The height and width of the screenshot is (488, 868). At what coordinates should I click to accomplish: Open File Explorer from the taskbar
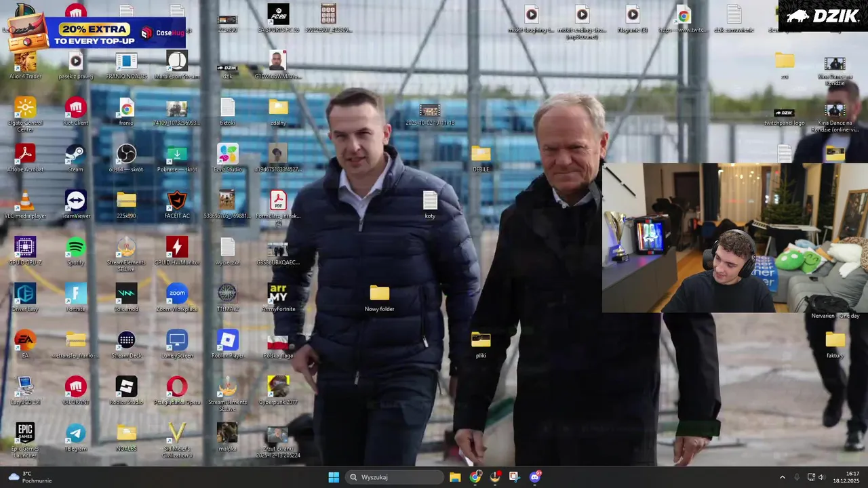[x=455, y=477]
